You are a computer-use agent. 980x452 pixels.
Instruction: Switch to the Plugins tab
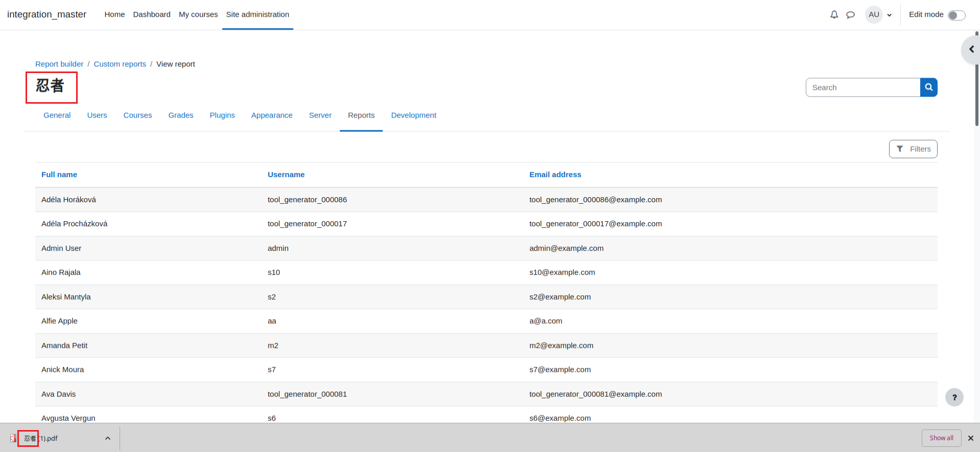(x=222, y=115)
